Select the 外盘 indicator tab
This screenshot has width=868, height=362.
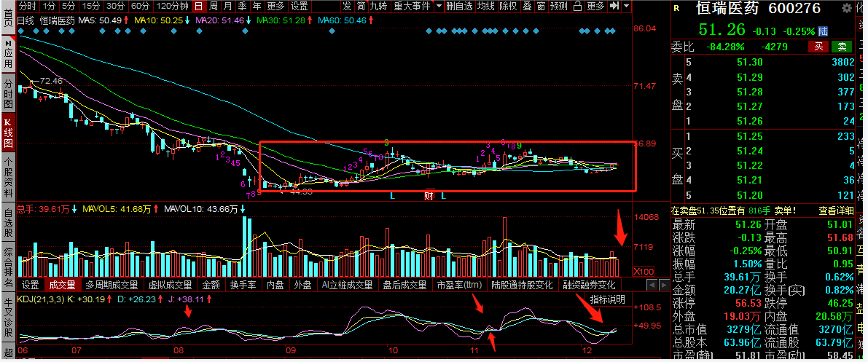[x=302, y=285]
